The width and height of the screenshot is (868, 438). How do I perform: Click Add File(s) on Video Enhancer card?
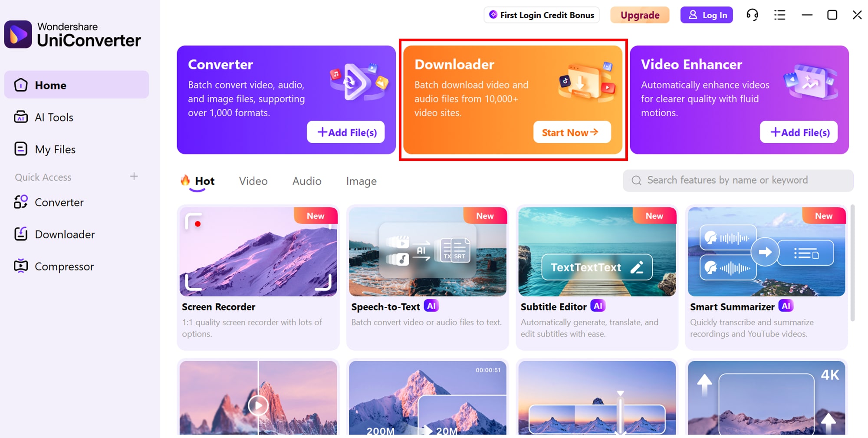799,132
